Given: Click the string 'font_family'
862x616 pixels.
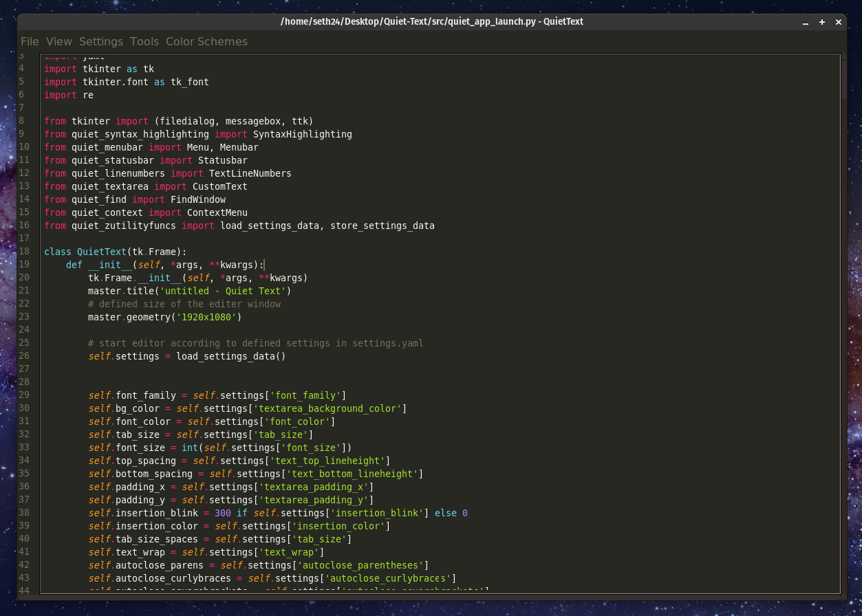Looking at the screenshot, I should pos(305,395).
